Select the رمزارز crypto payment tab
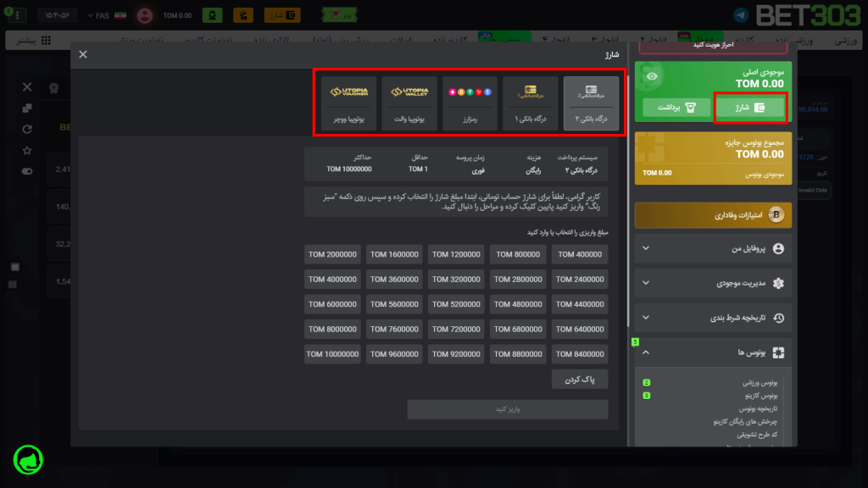This screenshot has height=488, width=868. (x=470, y=103)
